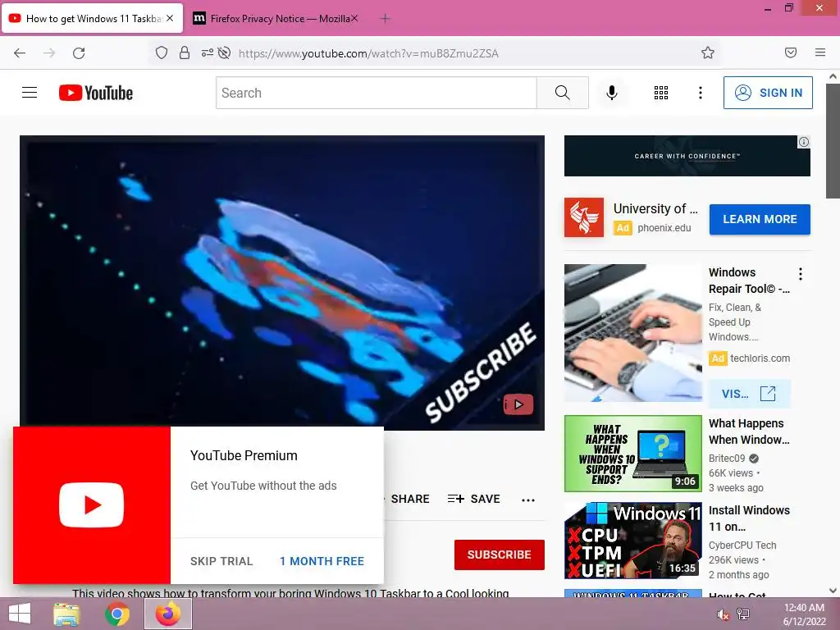The height and width of the screenshot is (630, 840).
Task: Click the ad info icon on banner
Action: point(804,142)
